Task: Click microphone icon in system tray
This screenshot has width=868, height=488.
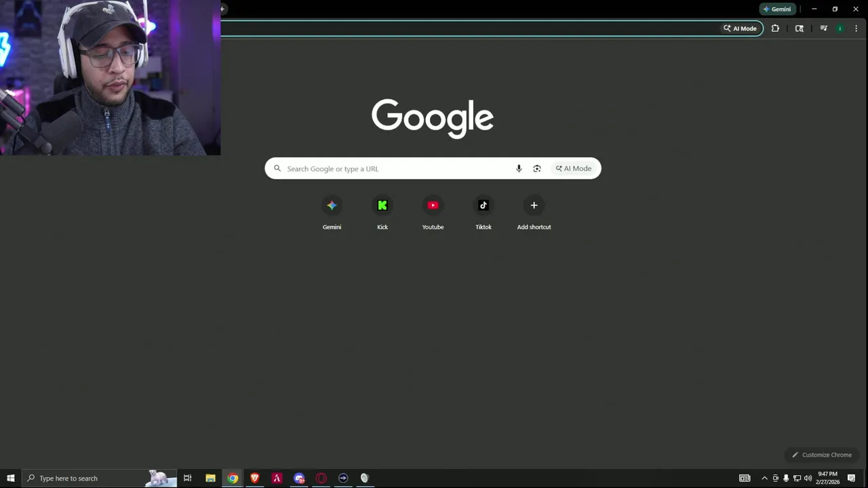Action: tap(786, 479)
